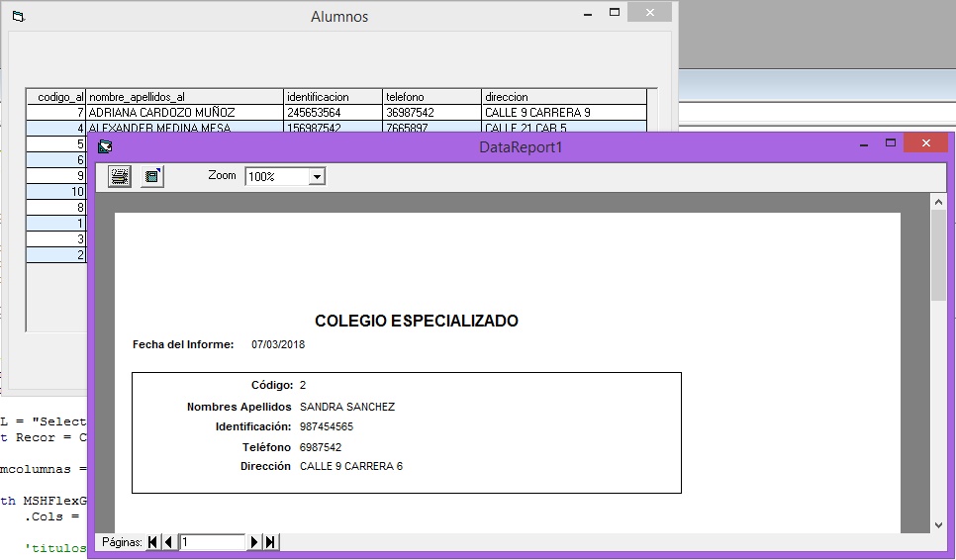Click the nombre_apellidos_al column header
956x560 pixels.
pyautogui.click(x=184, y=97)
